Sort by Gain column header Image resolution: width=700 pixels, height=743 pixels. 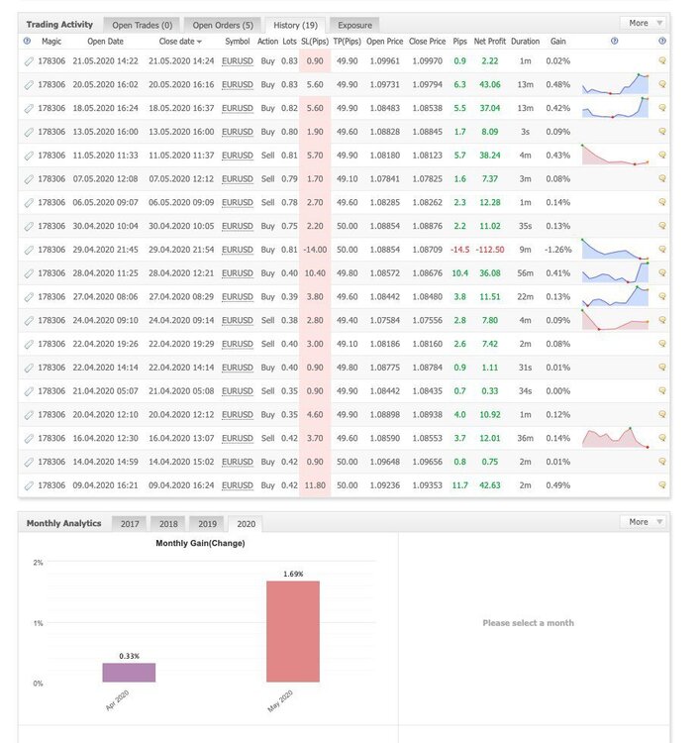tap(557, 42)
